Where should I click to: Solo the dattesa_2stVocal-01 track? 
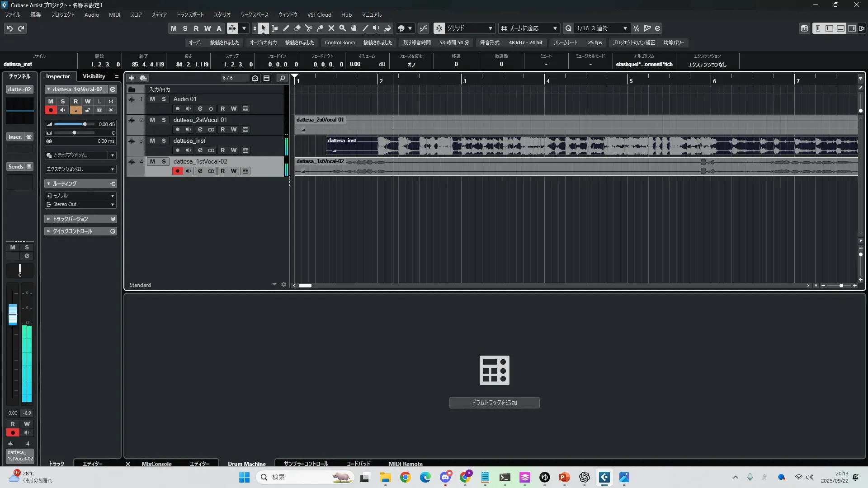(164, 120)
